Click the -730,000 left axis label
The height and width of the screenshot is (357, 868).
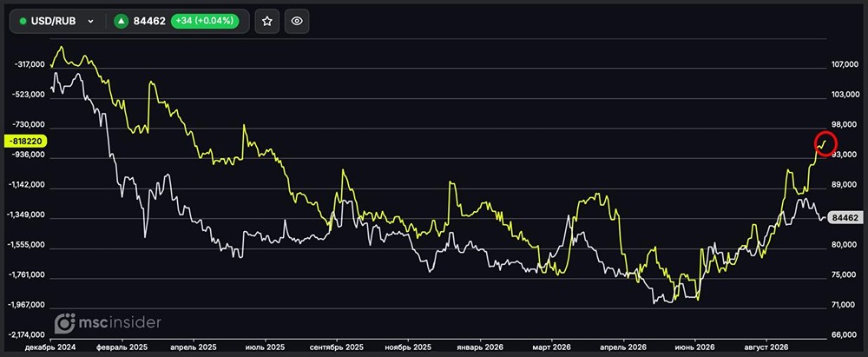point(29,125)
